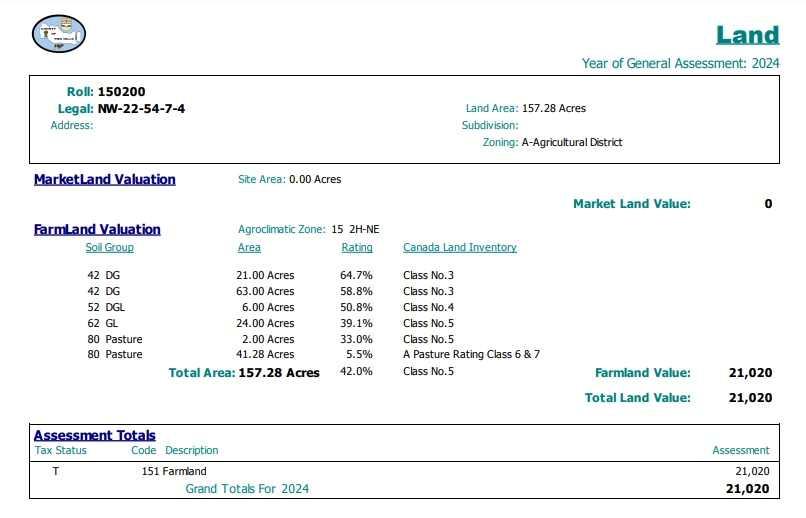Click roll number 150200

coord(121,92)
